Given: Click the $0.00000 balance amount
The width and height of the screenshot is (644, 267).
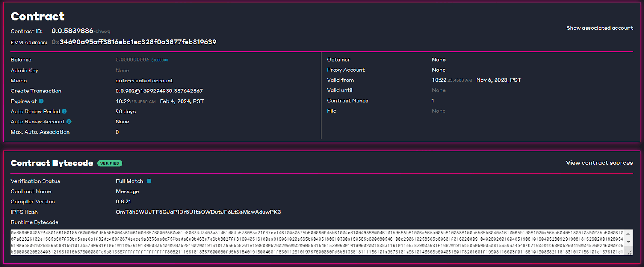Looking at the screenshot, I should (x=160, y=60).
